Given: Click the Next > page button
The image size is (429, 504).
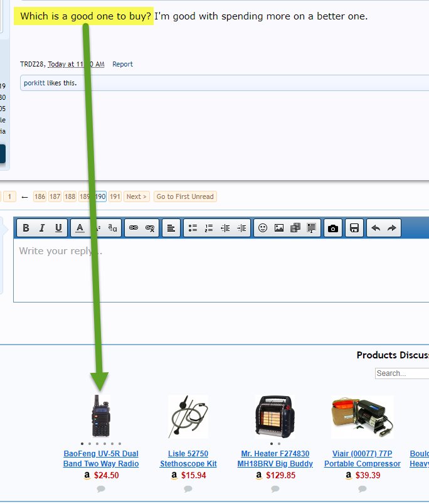Looking at the screenshot, I should coord(137,196).
